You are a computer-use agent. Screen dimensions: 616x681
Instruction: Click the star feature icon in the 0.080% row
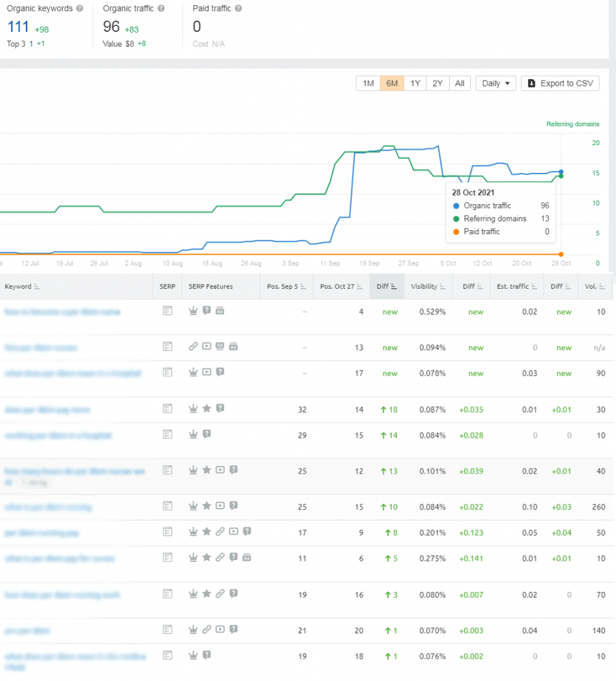(x=207, y=593)
